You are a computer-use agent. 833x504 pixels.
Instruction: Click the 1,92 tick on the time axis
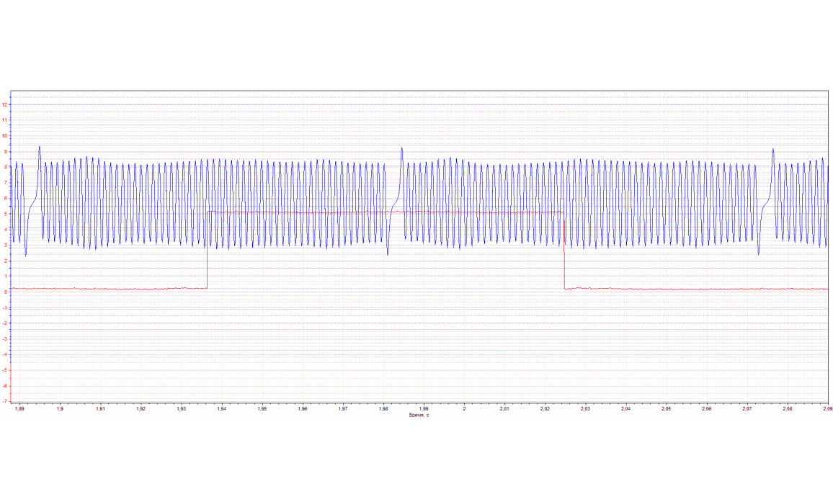(141, 409)
